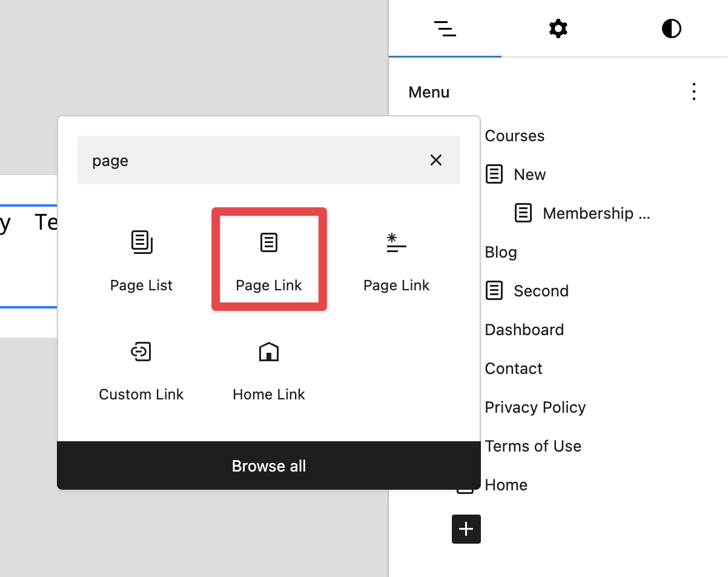728x577 pixels.
Task: Insert the Custom Link block
Action: 141,370
